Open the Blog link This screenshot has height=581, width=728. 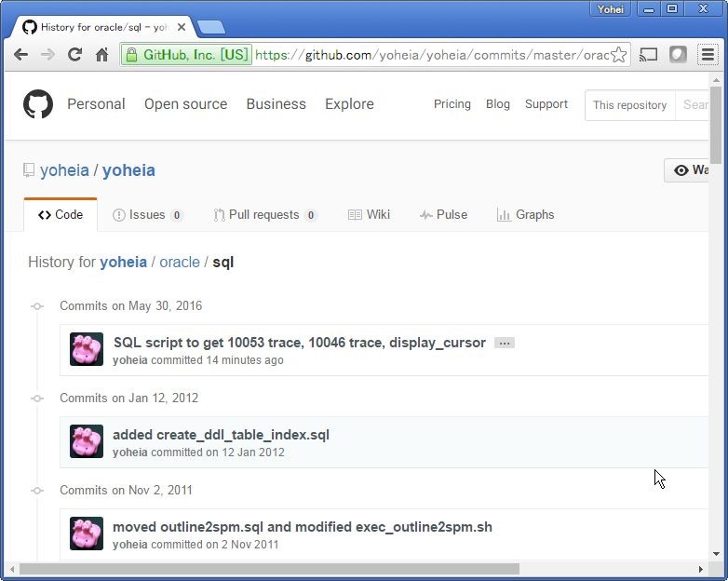pyautogui.click(x=498, y=104)
